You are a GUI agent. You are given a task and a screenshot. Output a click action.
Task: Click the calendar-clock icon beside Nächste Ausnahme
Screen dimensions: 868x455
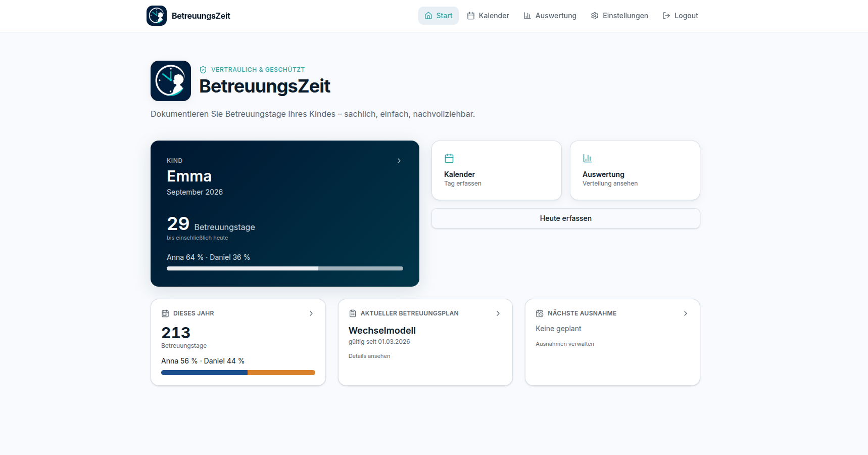click(x=540, y=313)
